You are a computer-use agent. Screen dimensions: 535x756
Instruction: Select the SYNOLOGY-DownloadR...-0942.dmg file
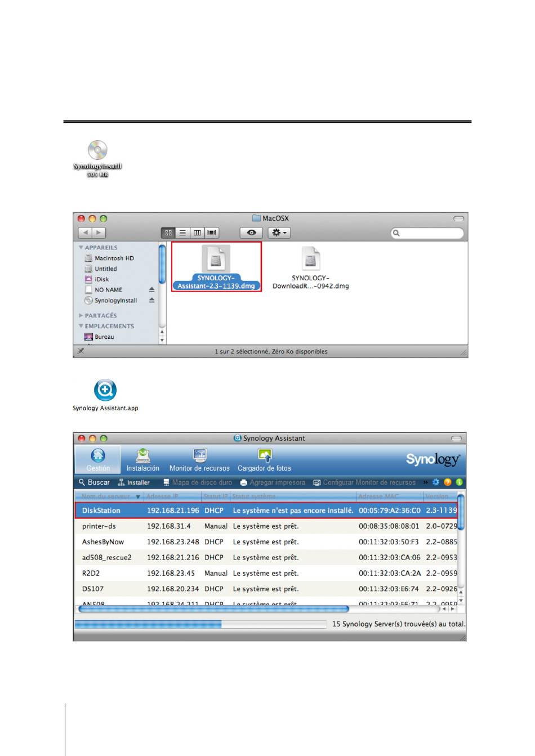coord(310,267)
